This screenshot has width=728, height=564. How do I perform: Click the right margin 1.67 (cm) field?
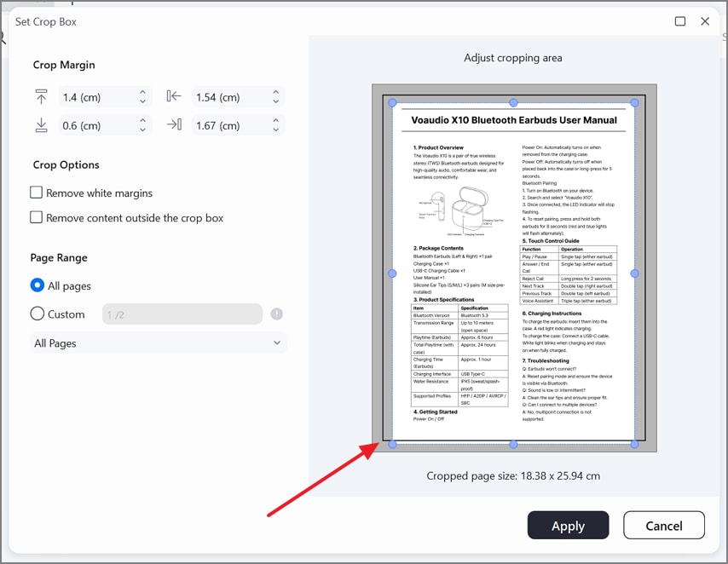click(x=238, y=125)
